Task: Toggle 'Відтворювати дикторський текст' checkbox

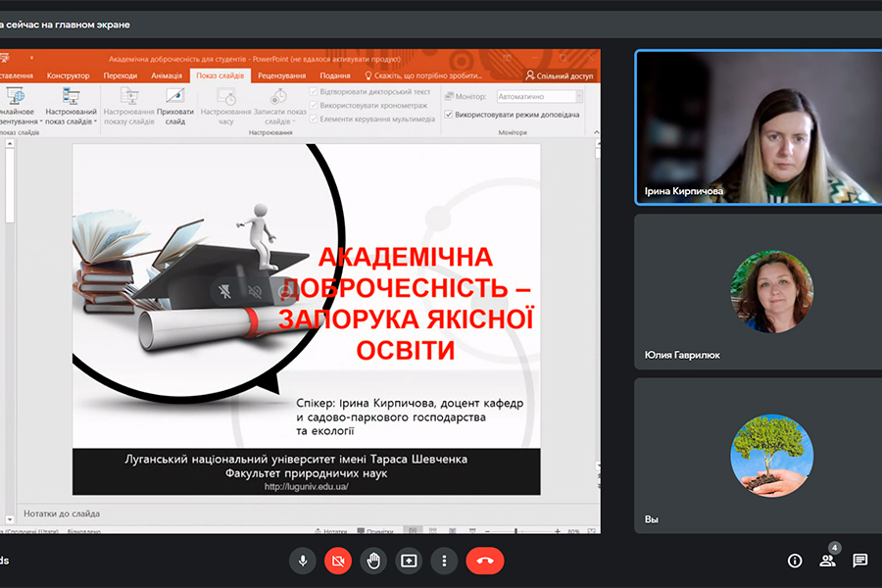Action: point(314,91)
